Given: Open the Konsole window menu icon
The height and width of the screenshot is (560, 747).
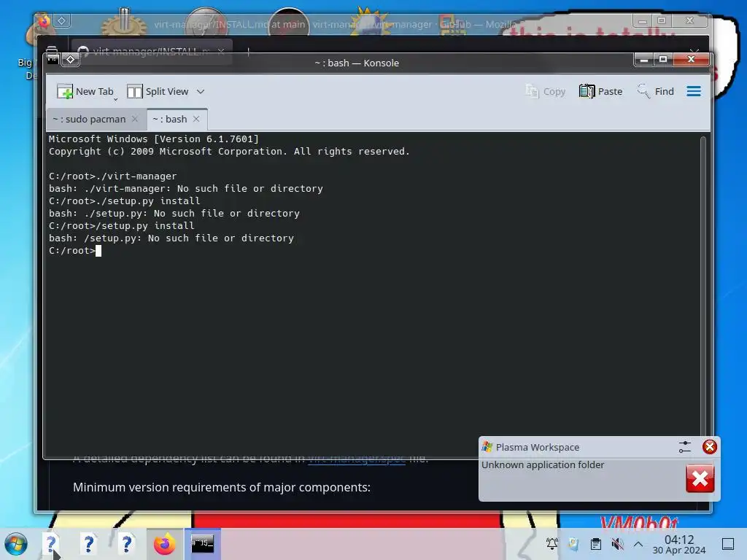Looking at the screenshot, I should [53, 60].
